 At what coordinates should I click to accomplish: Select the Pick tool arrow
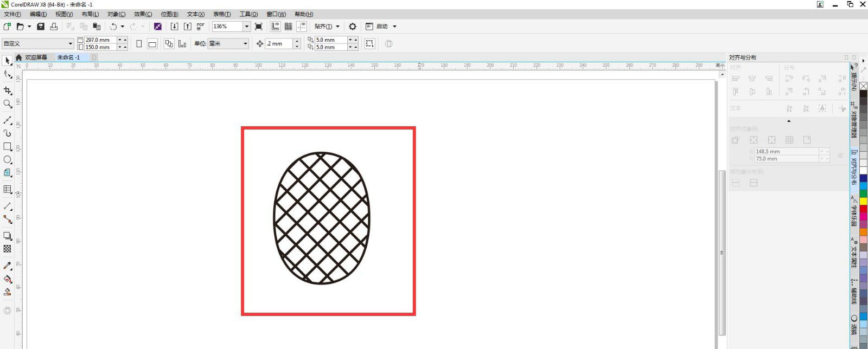click(7, 61)
